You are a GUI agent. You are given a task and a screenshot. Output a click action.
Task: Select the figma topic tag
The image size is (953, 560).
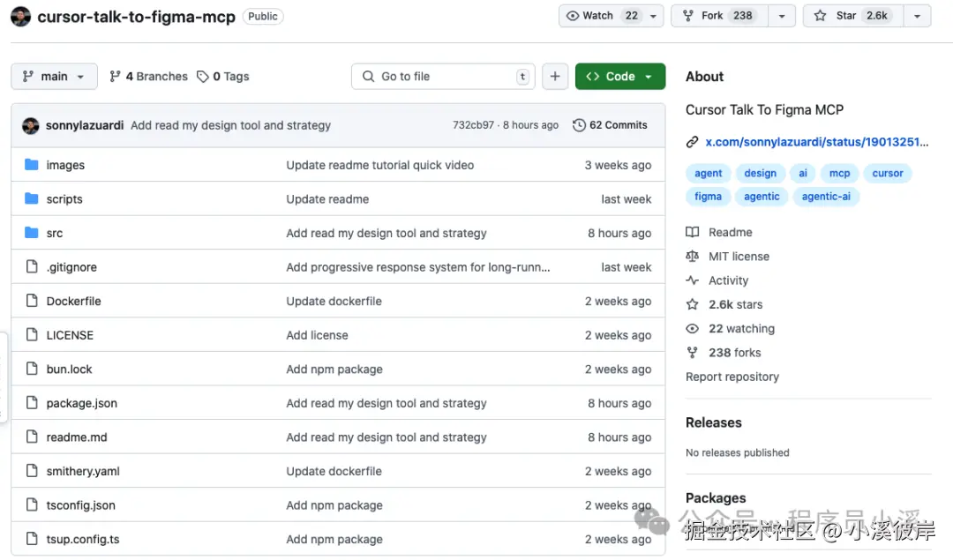click(708, 197)
